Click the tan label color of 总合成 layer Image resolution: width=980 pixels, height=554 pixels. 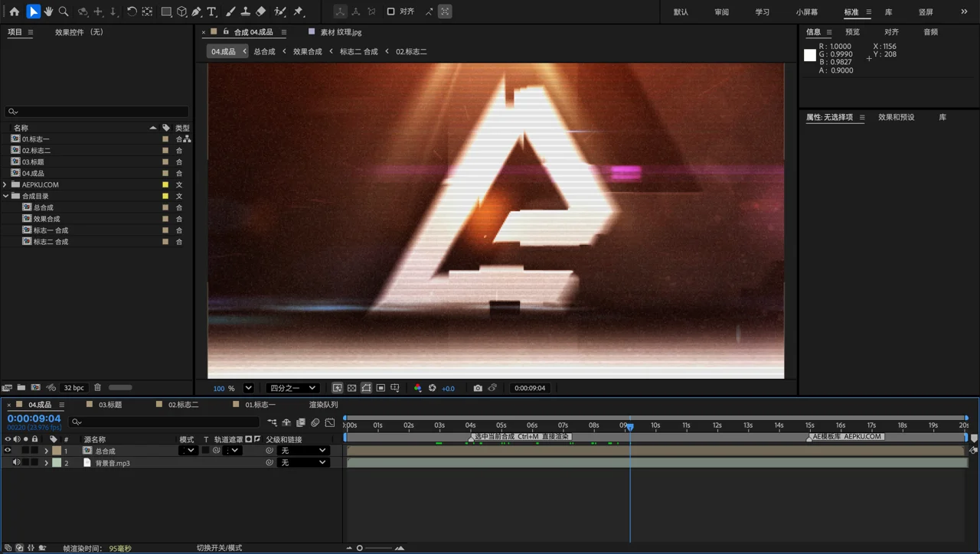pyautogui.click(x=57, y=451)
